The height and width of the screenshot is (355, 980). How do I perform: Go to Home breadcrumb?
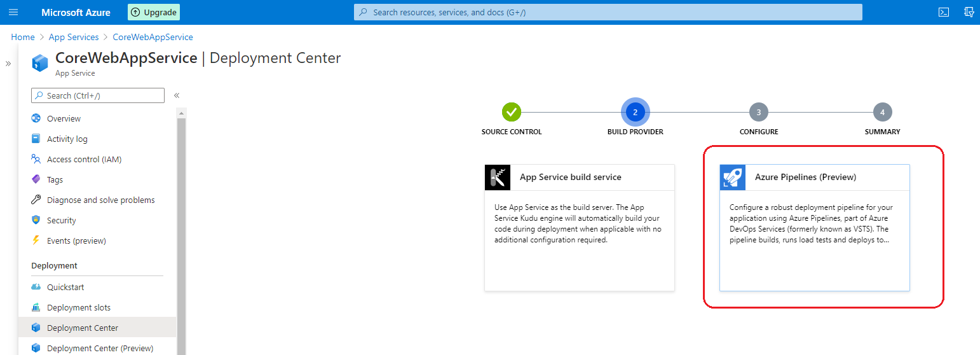click(x=23, y=37)
